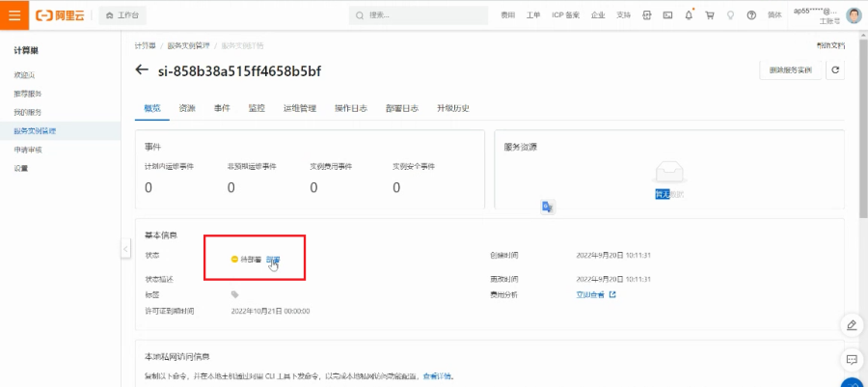This screenshot has height=387, width=868.
Task: Switch to the 监控 tab
Action: [257, 108]
